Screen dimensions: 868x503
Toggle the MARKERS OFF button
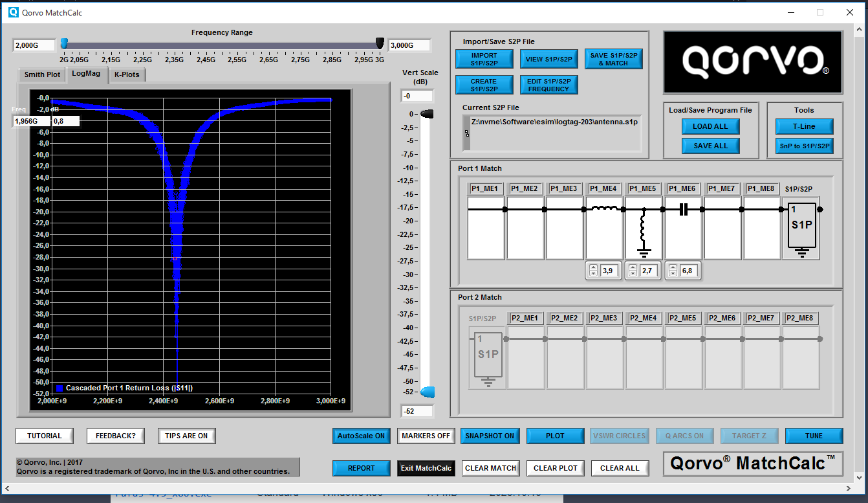(x=426, y=436)
